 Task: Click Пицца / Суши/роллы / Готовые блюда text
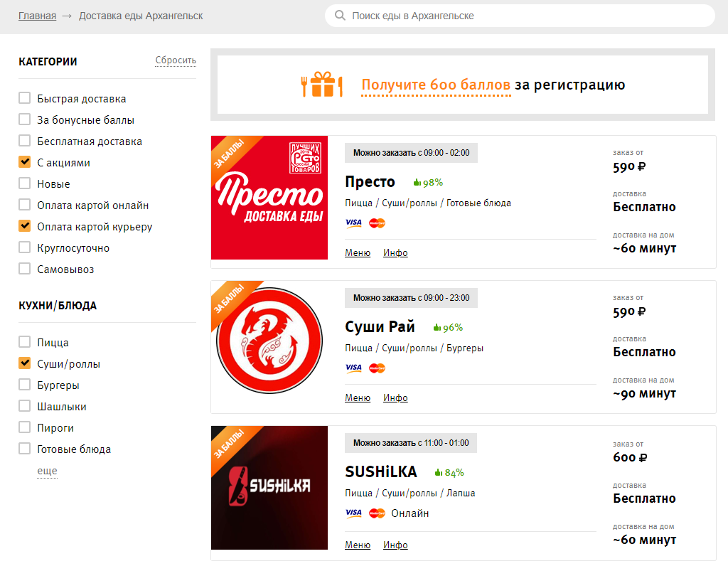coord(428,203)
